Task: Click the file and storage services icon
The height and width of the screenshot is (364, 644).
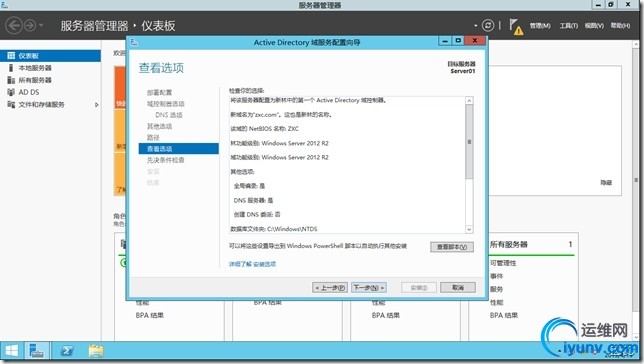Action: point(11,105)
